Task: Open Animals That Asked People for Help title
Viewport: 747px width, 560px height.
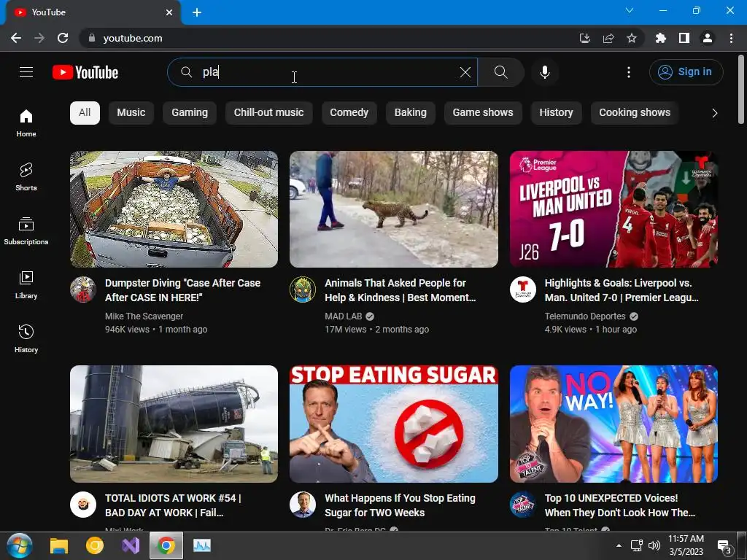Action: point(400,290)
